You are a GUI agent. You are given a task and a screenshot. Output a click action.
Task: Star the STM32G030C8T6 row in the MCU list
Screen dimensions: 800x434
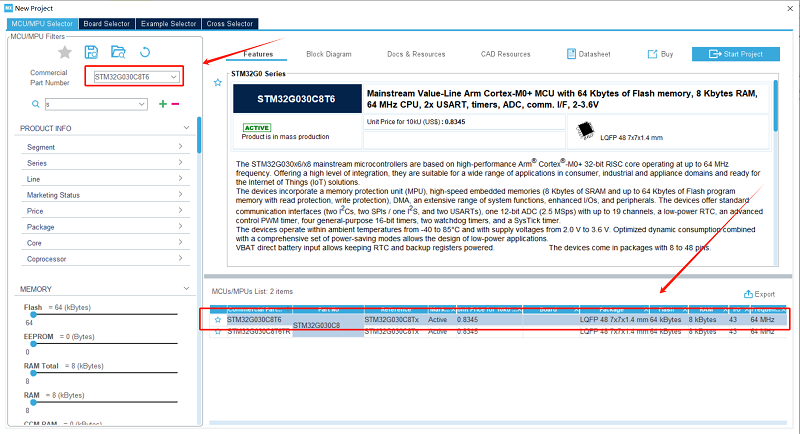218,320
